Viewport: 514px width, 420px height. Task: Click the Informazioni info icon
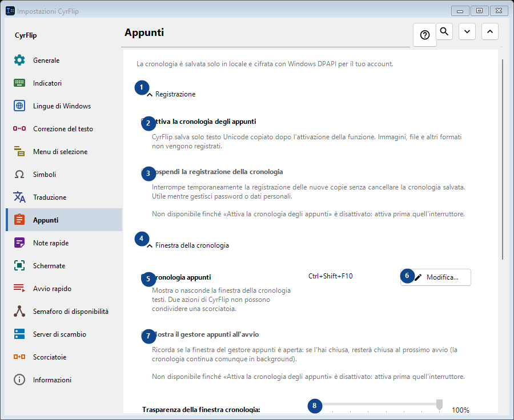click(x=19, y=379)
